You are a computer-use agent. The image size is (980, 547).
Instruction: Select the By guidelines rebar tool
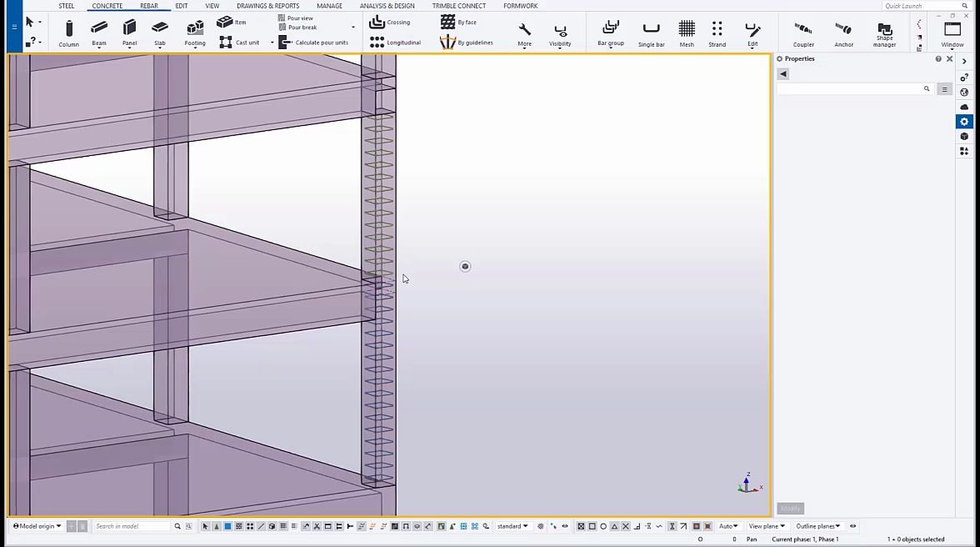click(x=467, y=43)
